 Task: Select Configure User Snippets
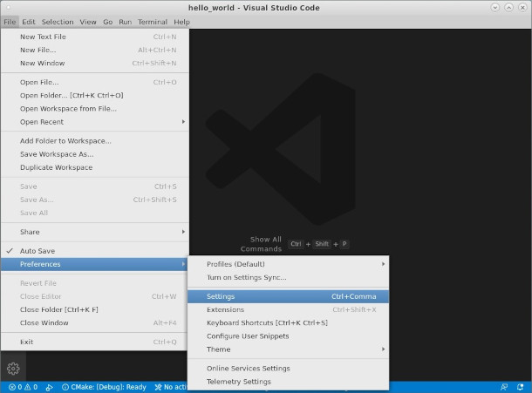coord(288,336)
